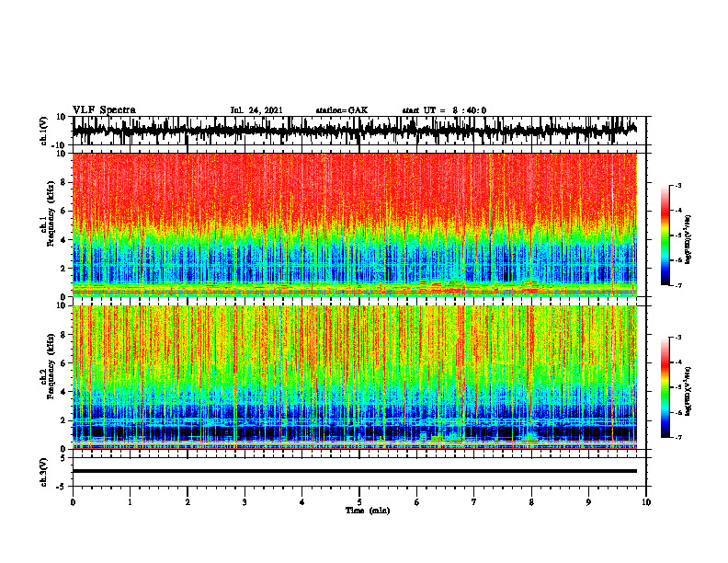Click the "-7" label on ch.1 colorbar

pyautogui.click(x=678, y=285)
